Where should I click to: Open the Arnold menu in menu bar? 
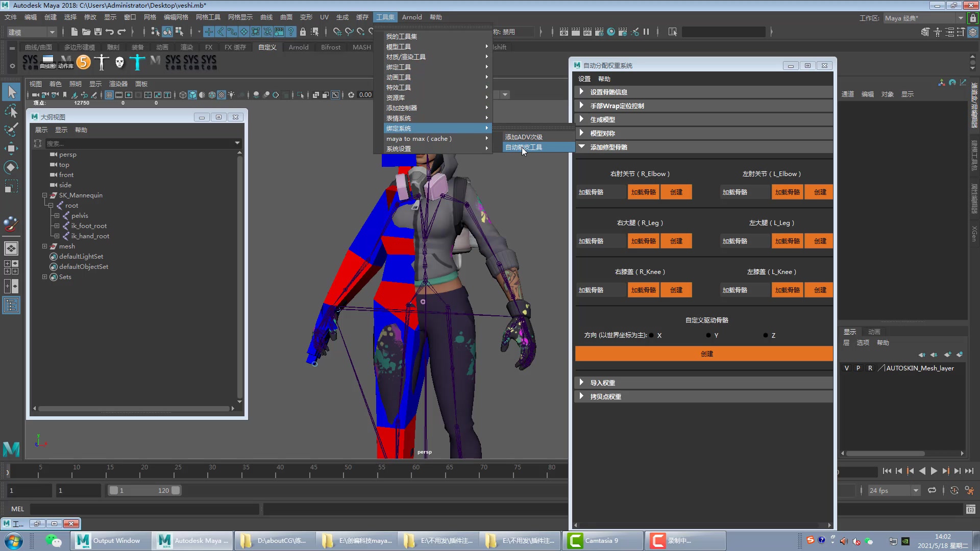[x=411, y=17]
